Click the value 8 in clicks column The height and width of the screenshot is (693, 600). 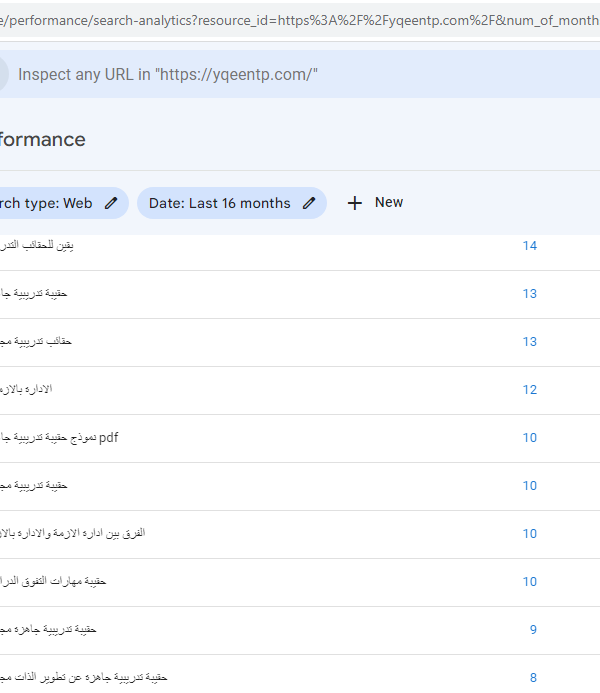point(533,678)
